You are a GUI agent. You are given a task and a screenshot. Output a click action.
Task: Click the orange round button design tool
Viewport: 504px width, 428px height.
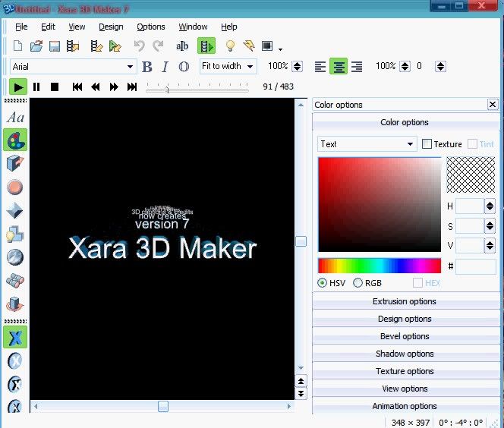(x=14, y=187)
